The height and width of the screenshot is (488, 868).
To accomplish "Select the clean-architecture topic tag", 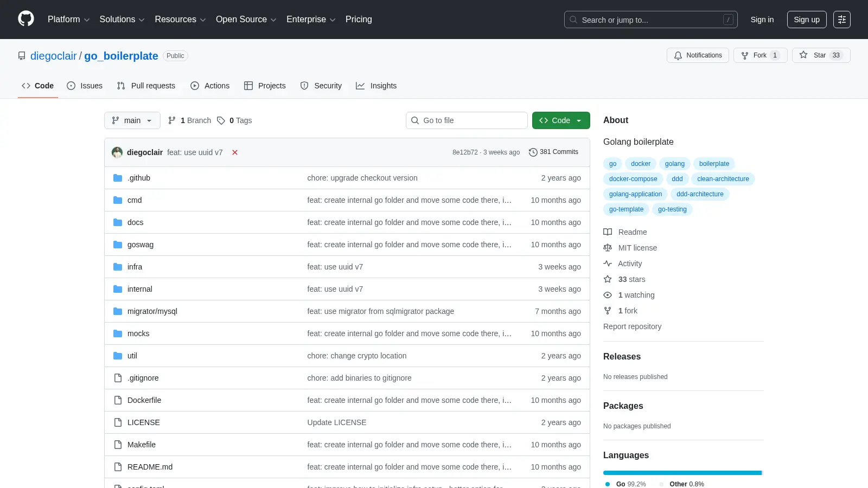I will point(723,179).
